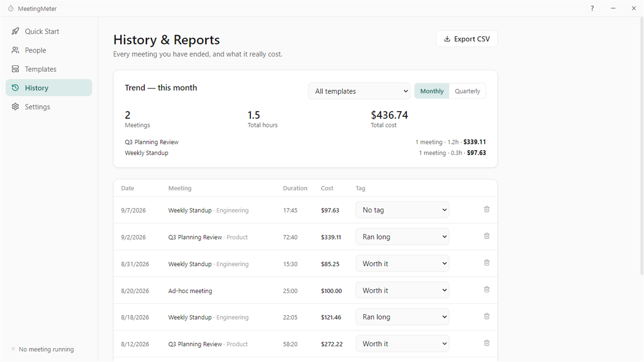The height and width of the screenshot is (362, 644).
Task: Minimize the MeetingMeter window
Action: 613,8
